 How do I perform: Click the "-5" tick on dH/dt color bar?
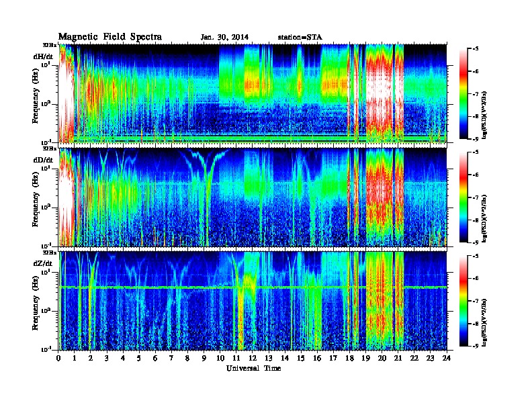tap(476, 49)
